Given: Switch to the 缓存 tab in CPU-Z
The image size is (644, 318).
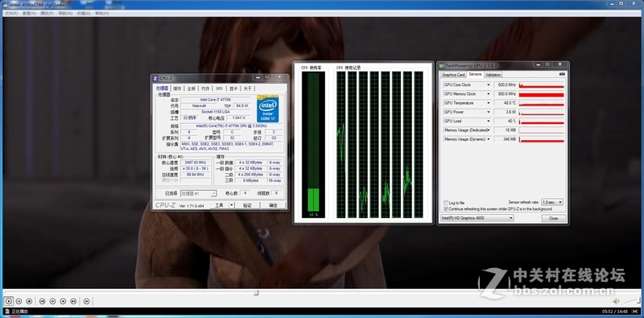Looking at the screenshot, I should 177,89.
